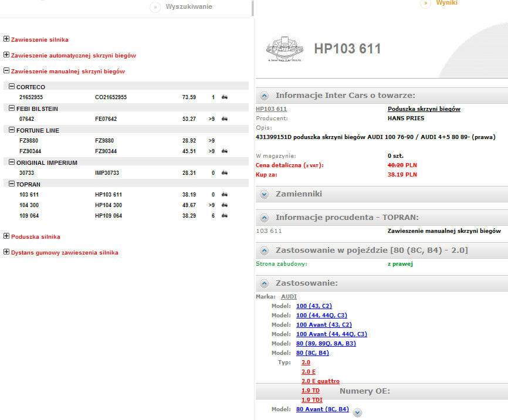This screenshot has height=420, width=508.
Task: Expand Dystans gumowy zawieszenia silnika
Action: pyautogui.click(x=6, y=252)
